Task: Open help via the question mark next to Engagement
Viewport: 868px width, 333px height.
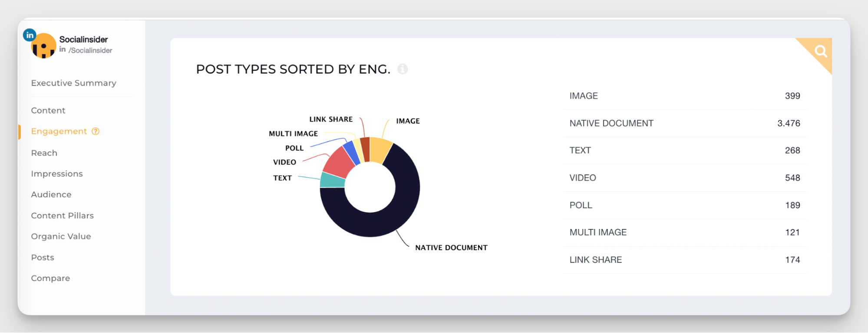Action: (x=95, y=131)
